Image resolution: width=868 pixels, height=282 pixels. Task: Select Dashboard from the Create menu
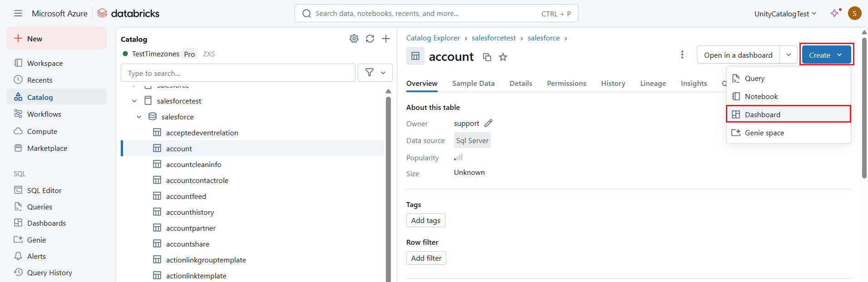[762, 114]
